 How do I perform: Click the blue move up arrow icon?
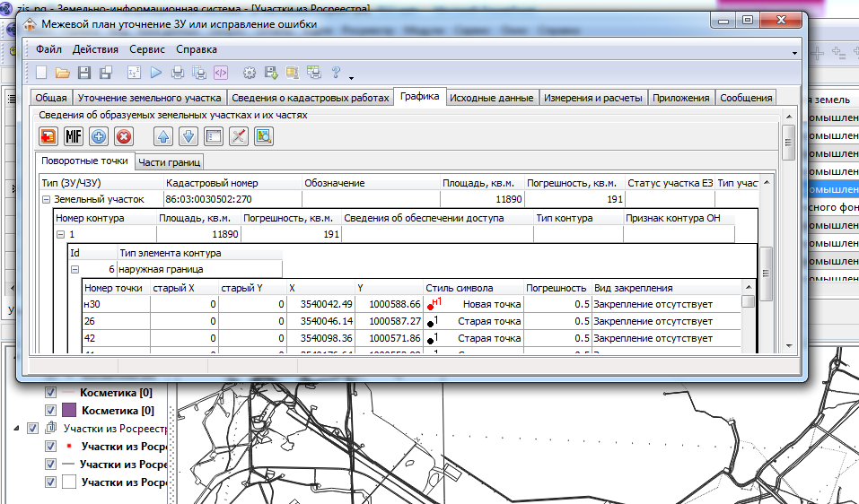[163, 136]
